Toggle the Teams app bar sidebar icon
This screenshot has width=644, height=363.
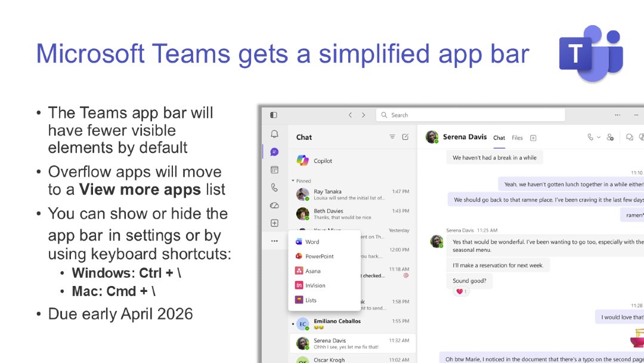coord(274,115)
